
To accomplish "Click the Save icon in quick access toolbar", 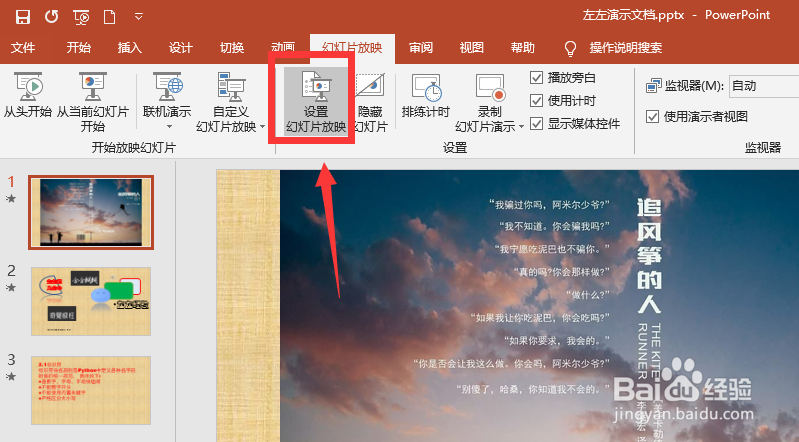I will 23,17.
